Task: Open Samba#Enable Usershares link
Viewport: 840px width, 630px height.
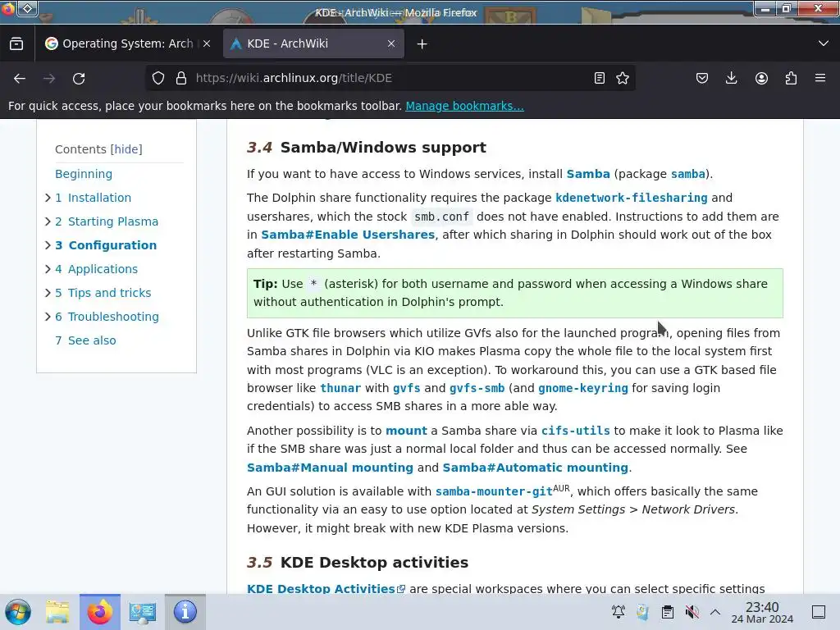Action: pos(348,235)
